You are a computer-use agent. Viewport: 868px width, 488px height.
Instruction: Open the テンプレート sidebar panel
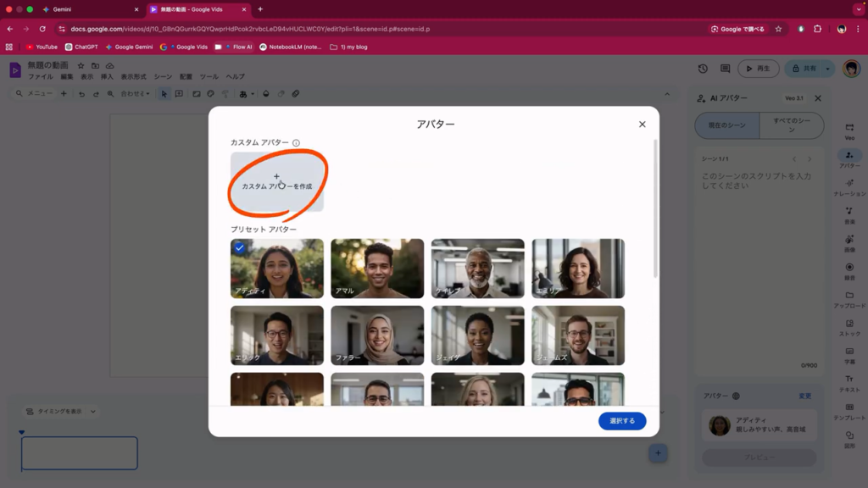849,411
